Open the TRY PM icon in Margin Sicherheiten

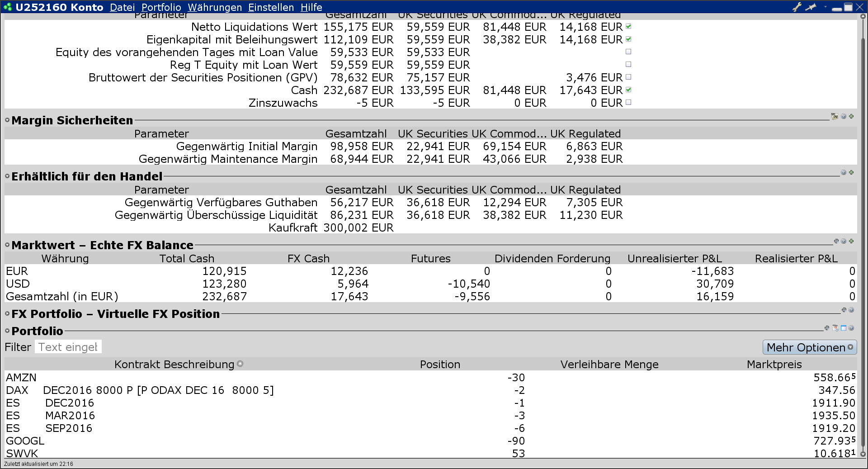coord(835,117)
